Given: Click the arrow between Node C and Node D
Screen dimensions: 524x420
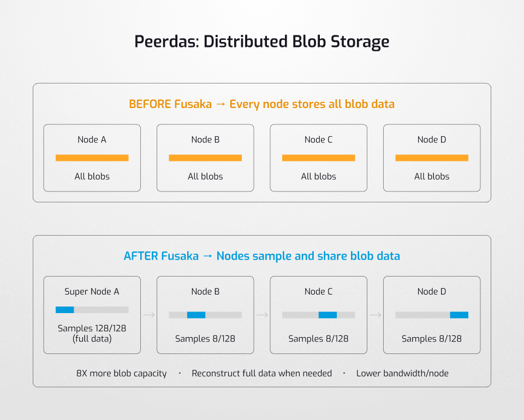Looking at the screenshot, I should (375, 315).
